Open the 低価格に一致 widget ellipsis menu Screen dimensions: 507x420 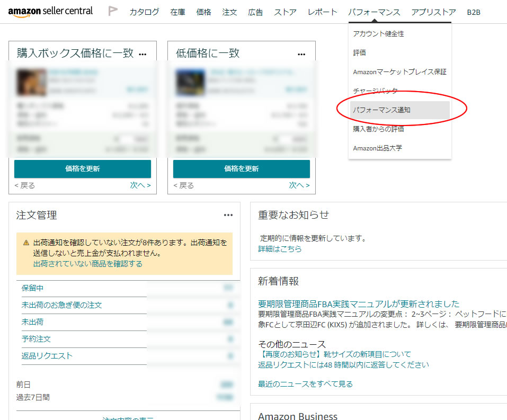coord(301,54)
